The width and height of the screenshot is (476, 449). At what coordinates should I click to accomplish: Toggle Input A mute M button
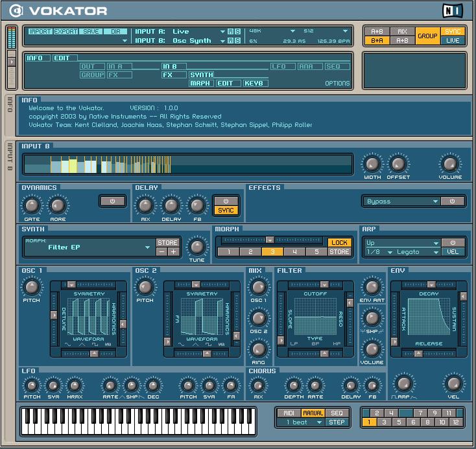tap(230, 32)
